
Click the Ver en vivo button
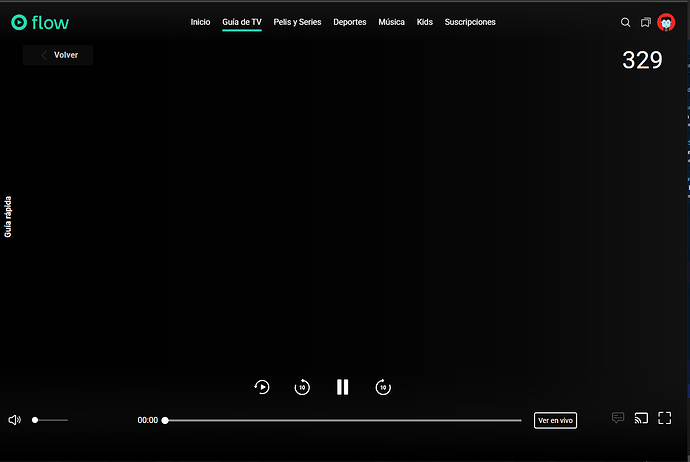click(x=555, y=421)
